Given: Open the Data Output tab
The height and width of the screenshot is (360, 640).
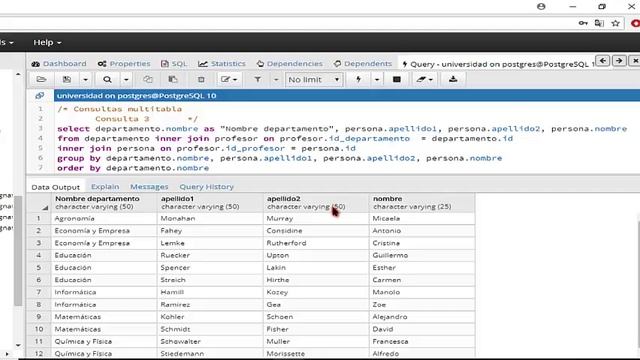Looking at the screenshot, I should [56, 187].
